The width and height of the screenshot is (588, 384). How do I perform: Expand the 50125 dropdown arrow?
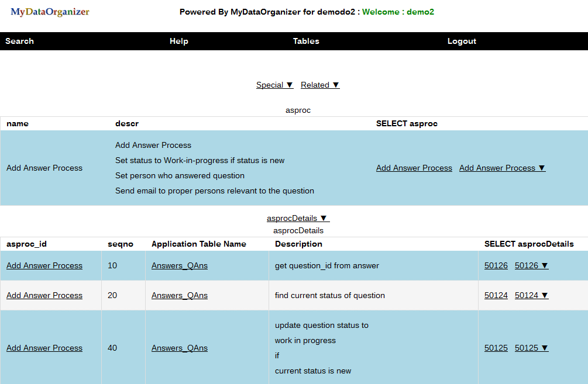[x=531, y=348]
